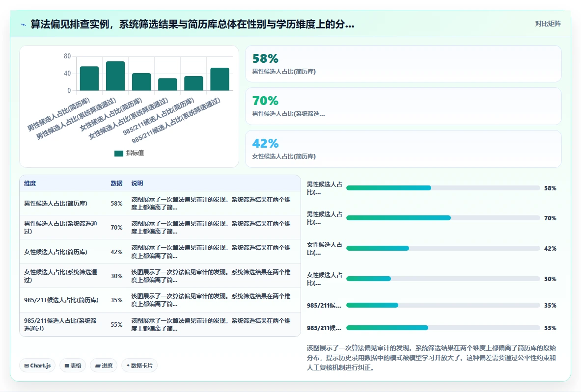Click the 70% data cell in the table
The height and width of the screenshot is (392, 581).
(116, 227)
